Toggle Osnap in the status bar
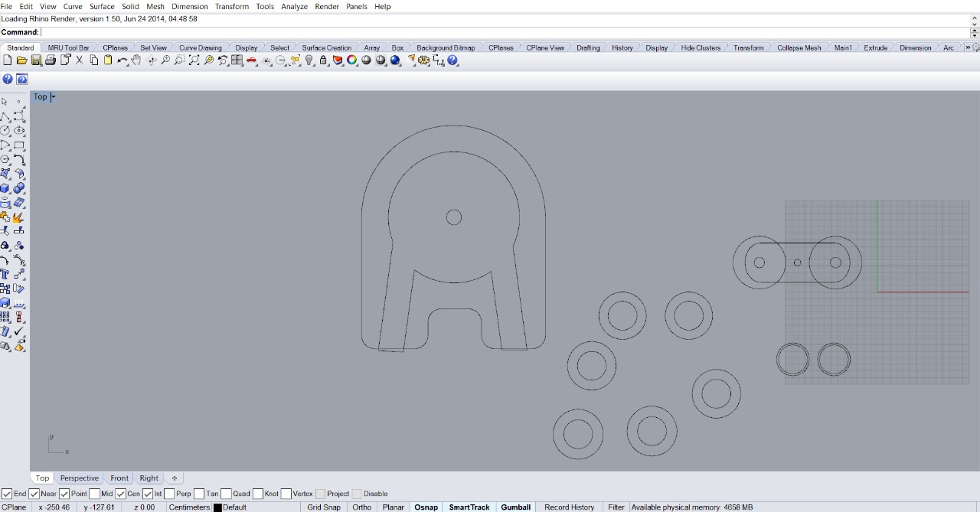This screenshot has height=512, width=980. 426,507
